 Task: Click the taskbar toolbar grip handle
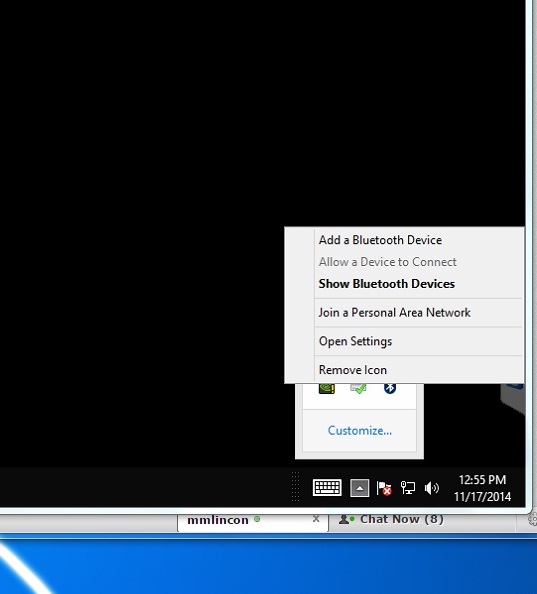295,487
